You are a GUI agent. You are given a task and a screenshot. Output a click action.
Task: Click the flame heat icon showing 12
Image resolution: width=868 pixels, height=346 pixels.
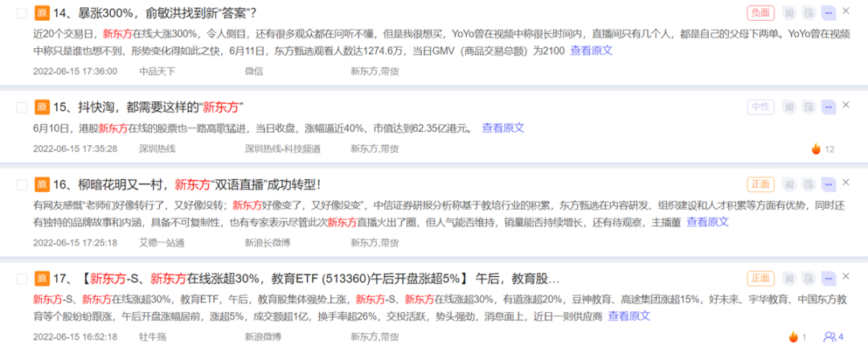(x=816, y=149)
